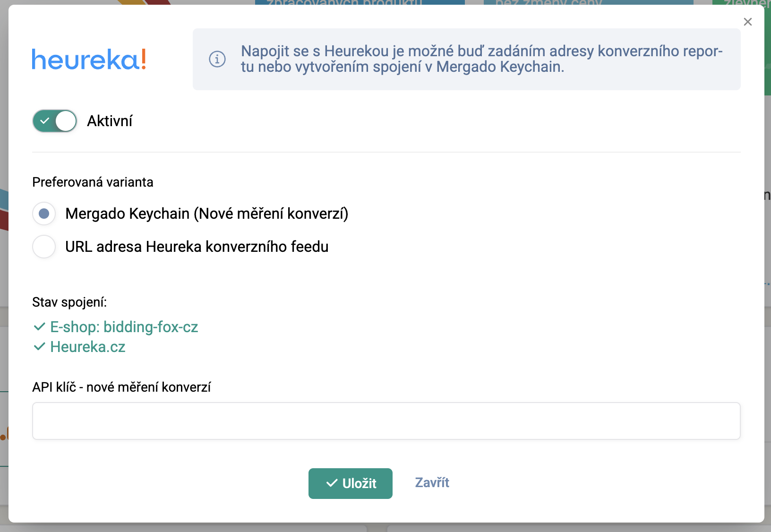Open the Heureka.cz connection link
Viewport: 771px width, 532px height.
coord(88,347)
